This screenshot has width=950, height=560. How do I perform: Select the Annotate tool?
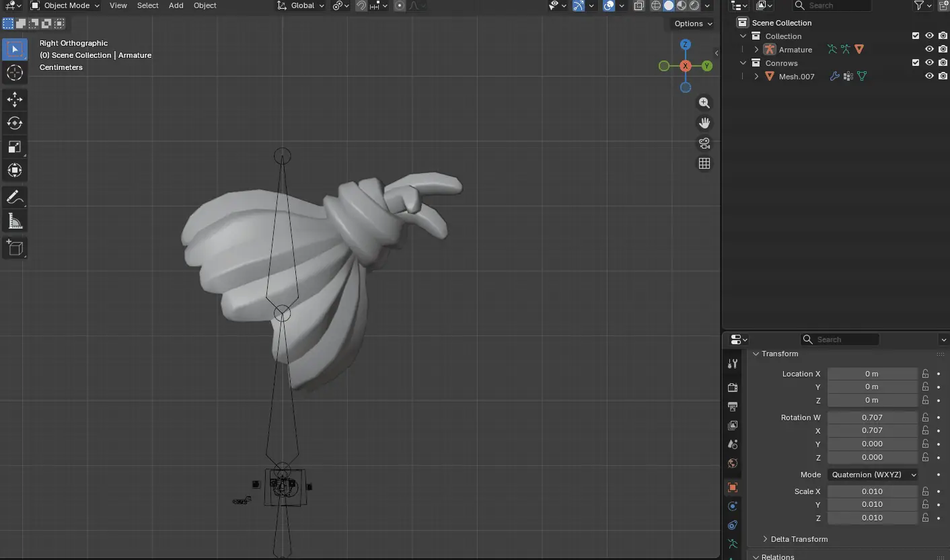point(14,198)
